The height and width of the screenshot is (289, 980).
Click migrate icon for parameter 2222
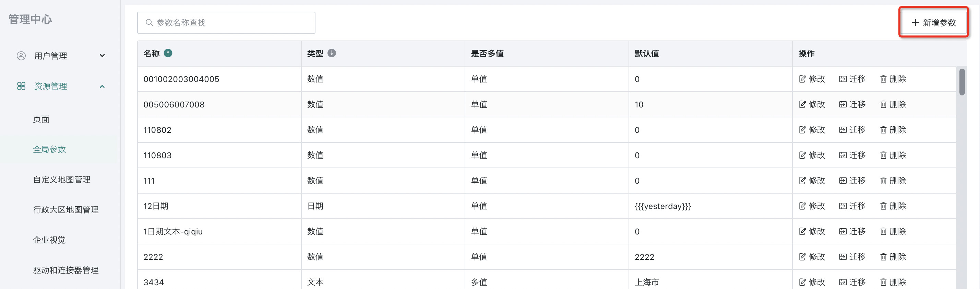pyautogui.click(x=842, y=257)
